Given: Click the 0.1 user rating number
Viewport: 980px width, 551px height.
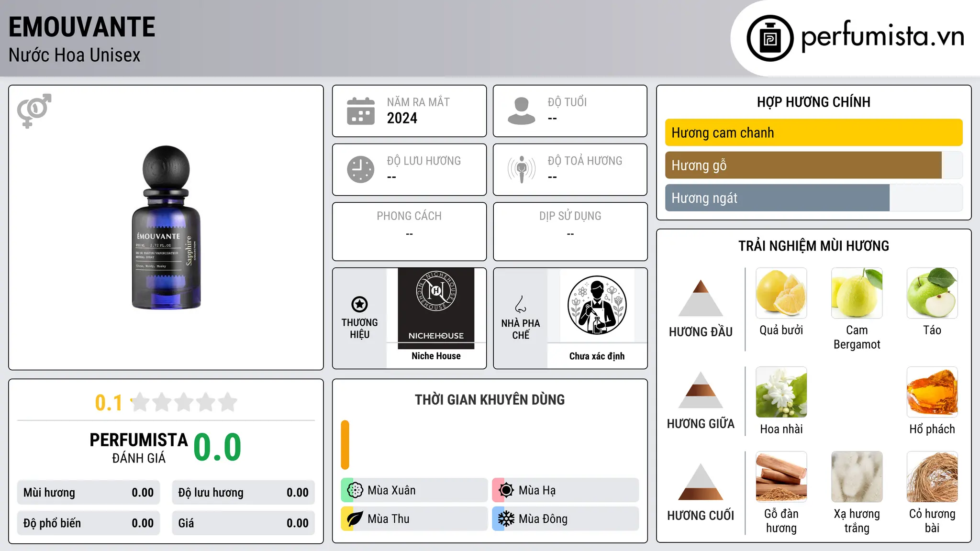Looking at the screenshot, I should click(x=109, y=403).
